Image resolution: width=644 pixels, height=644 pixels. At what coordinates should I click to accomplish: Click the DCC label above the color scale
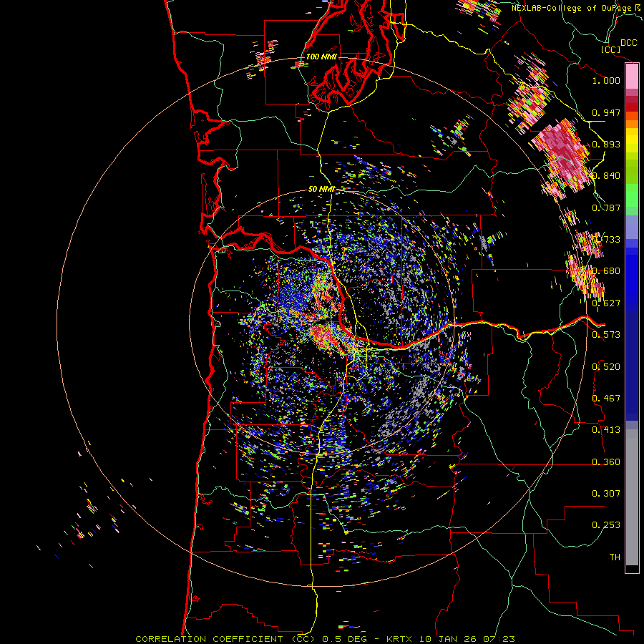(x=628, y=43)
